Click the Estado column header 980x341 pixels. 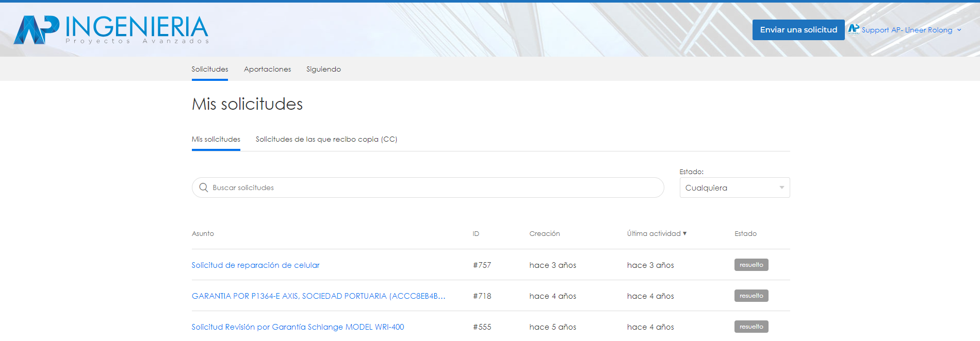[746, 233]
